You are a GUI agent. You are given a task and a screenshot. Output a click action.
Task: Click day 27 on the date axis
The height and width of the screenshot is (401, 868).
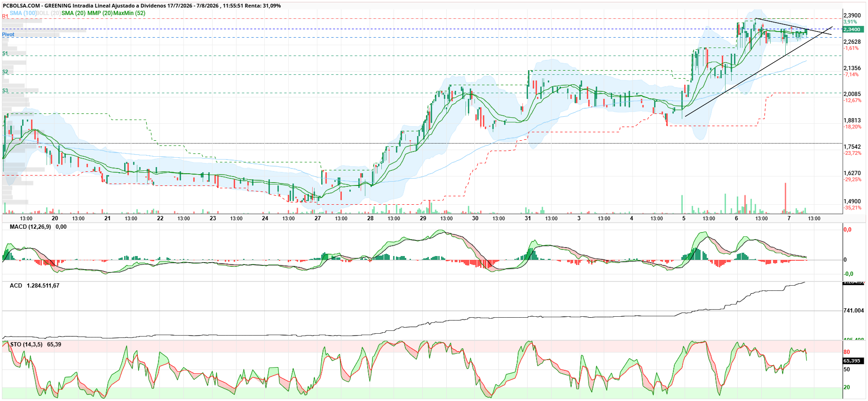318,218
